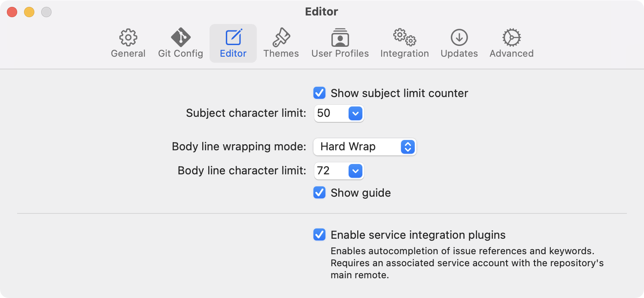
Task: Select the Git Config branch icon
Action: 180,38
